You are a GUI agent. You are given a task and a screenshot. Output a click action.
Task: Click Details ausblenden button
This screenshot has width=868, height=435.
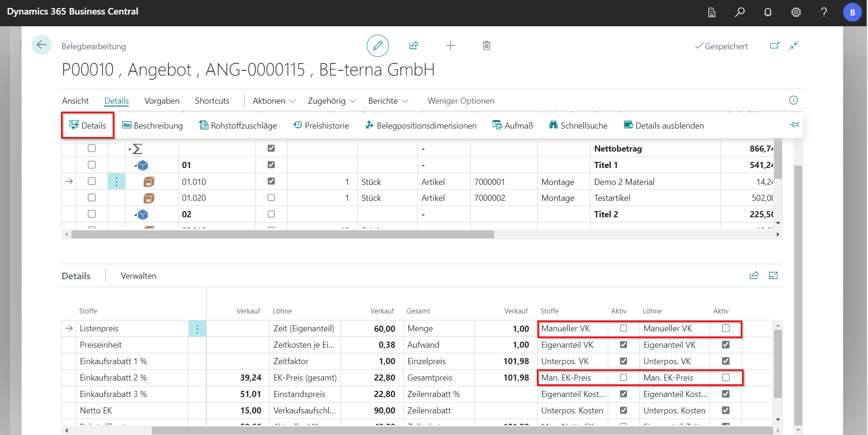coord(664,125)
